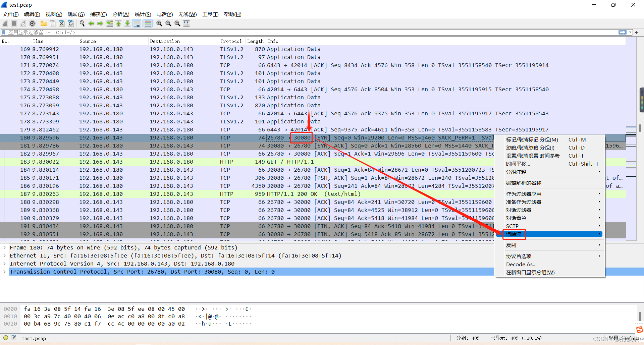
Task: Toggle packet list colorization
Action: pyautogui.click(x=148, y=23)
